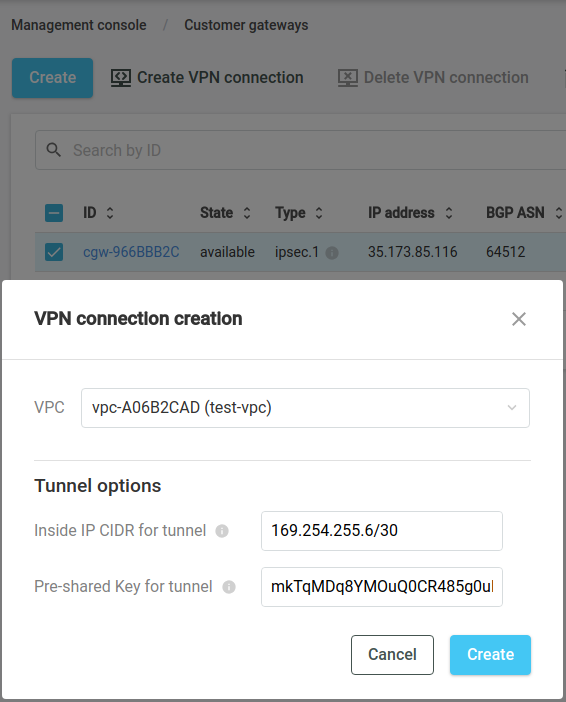Sort the table by ID column arrows
The image size is (566, 702).
pos(110,213)
